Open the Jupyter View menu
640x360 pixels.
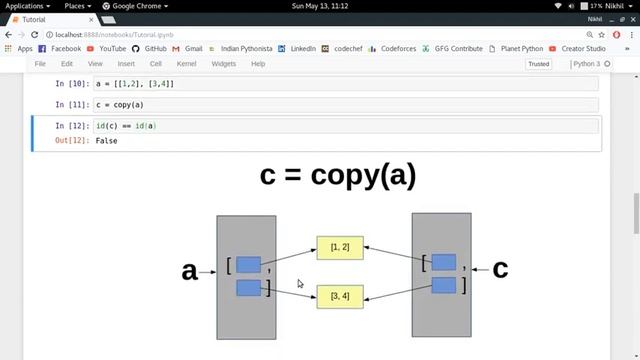pos(95,64)
